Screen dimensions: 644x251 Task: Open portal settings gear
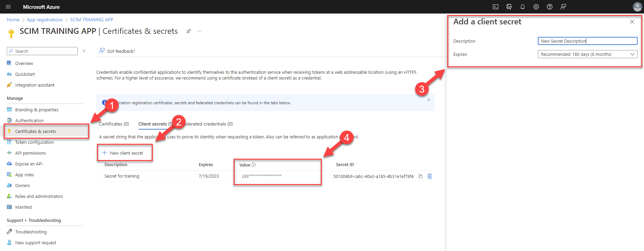pos(536,7)
